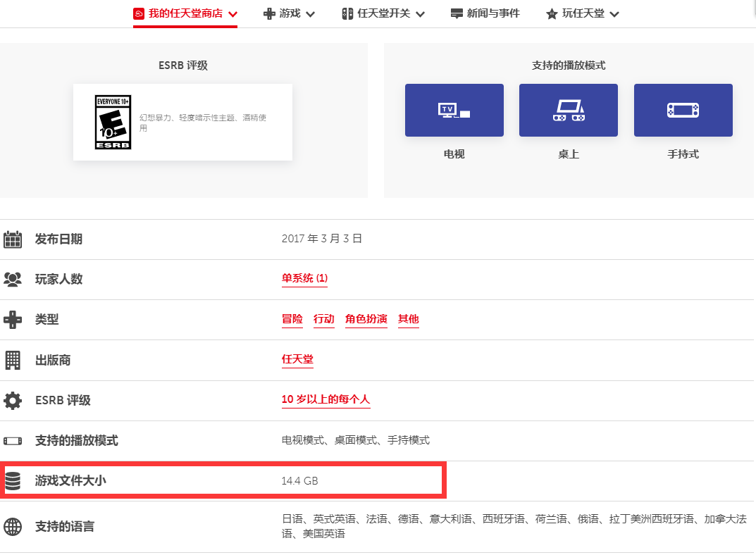Click the building icon beside 出版商

coord(13,361)
